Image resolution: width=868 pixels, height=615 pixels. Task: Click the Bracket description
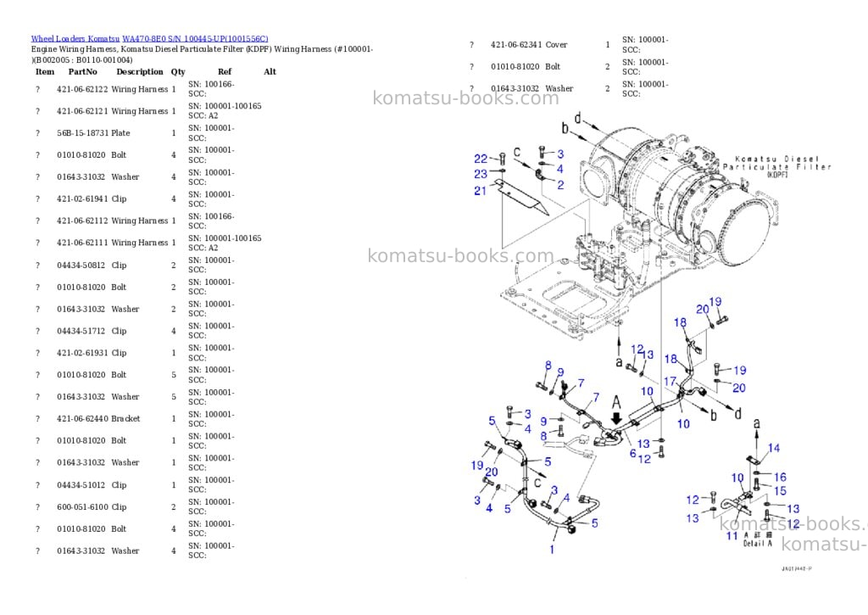point(125,418)
